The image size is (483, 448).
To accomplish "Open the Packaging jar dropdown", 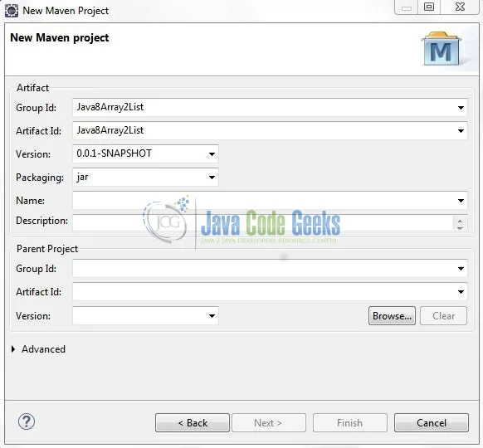I will [x=212, y=178].
